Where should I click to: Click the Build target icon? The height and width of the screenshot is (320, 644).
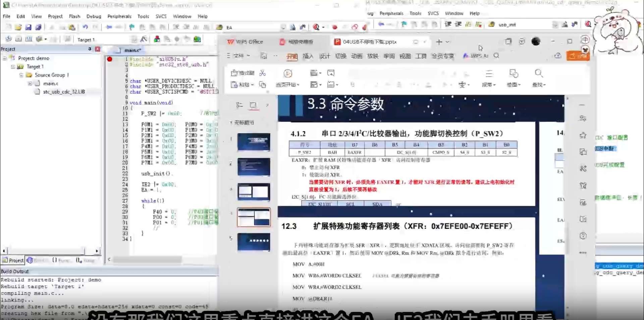coord(19,39)
